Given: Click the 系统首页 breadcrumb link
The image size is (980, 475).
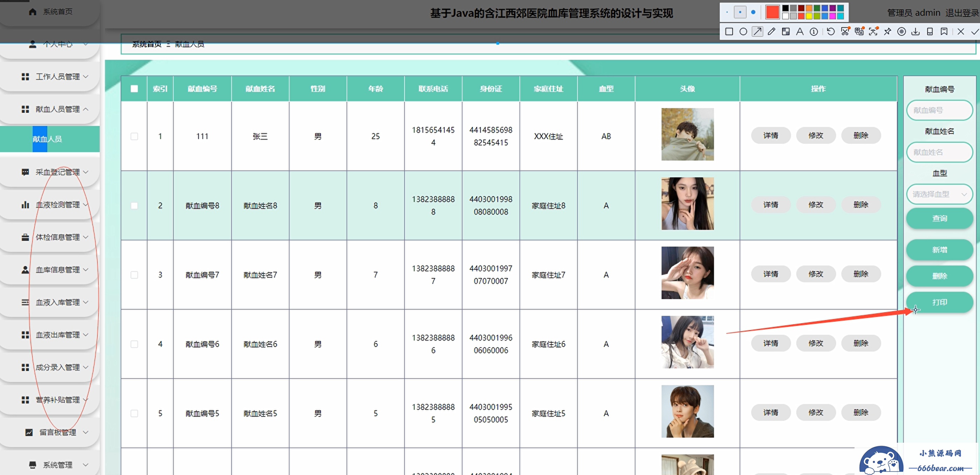Looking at the screenshot, I should [147, 44].
